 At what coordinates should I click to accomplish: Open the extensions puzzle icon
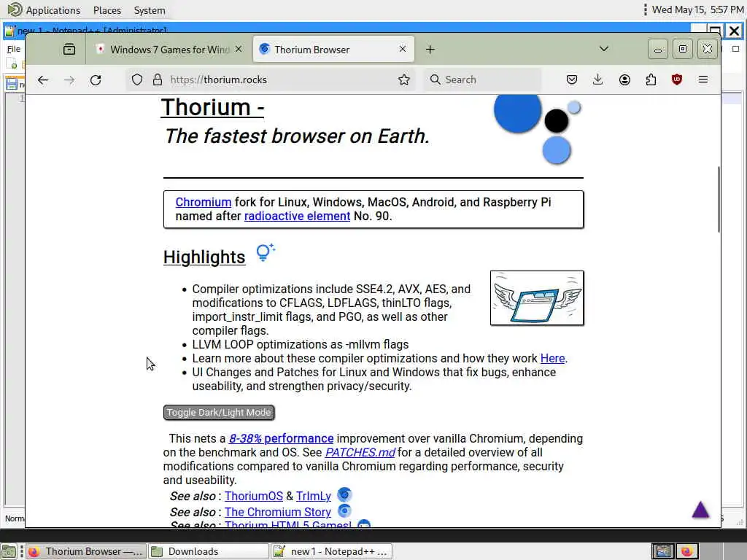[x=651, y=79]
